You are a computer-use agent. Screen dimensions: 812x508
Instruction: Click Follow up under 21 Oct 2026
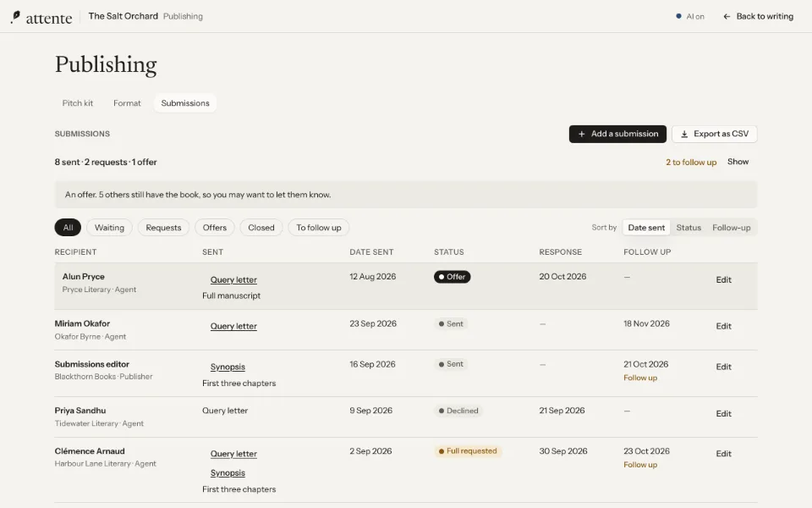[x=640, y=378]
